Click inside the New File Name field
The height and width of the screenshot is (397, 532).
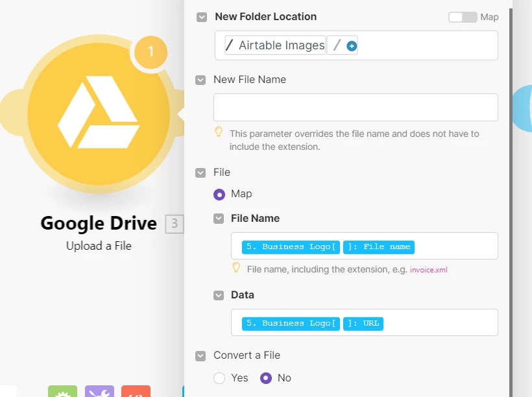[356, 107]
